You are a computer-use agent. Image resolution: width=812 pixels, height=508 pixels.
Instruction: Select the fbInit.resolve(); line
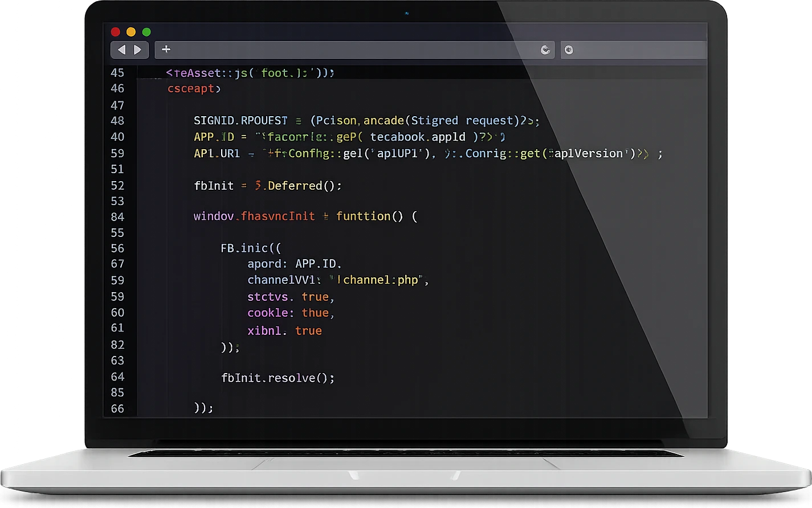278,378
